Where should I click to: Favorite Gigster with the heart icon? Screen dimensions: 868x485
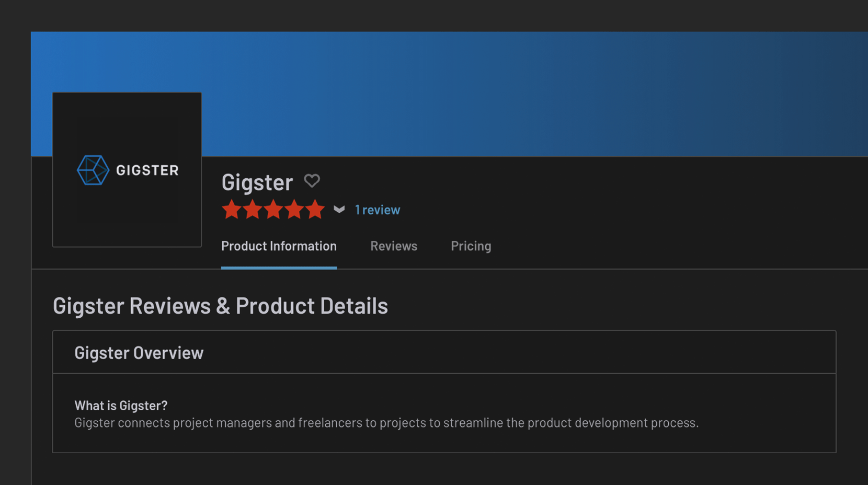[312, 181]
